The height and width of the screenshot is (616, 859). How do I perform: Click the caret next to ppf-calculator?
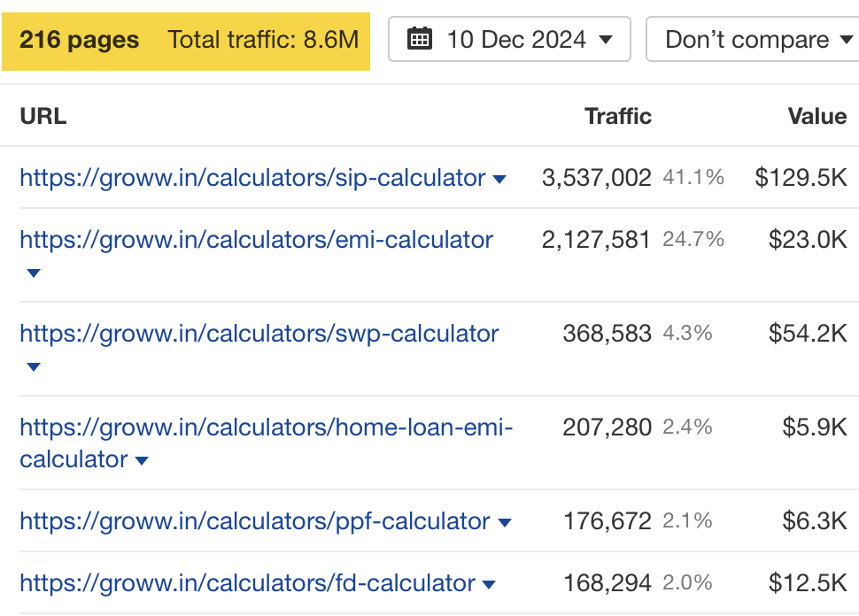505,521
